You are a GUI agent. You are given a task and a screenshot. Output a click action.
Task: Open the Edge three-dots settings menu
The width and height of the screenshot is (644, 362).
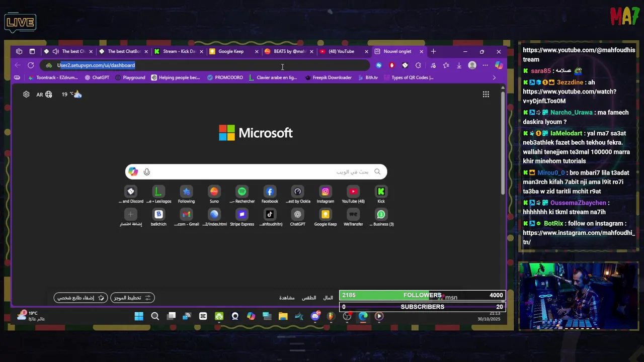pos(485,65)
